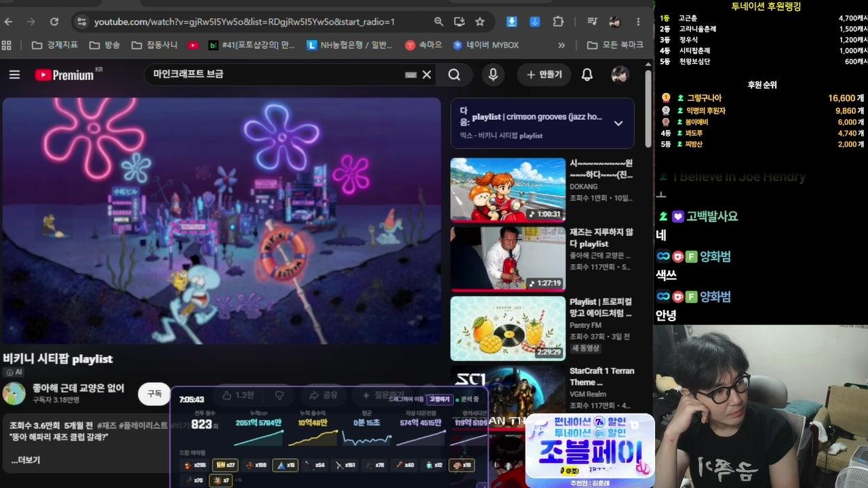Viewport: 868px width, 488px height.
Task: Open the 경제지표 bookmark folder
Action: point(54,45)
